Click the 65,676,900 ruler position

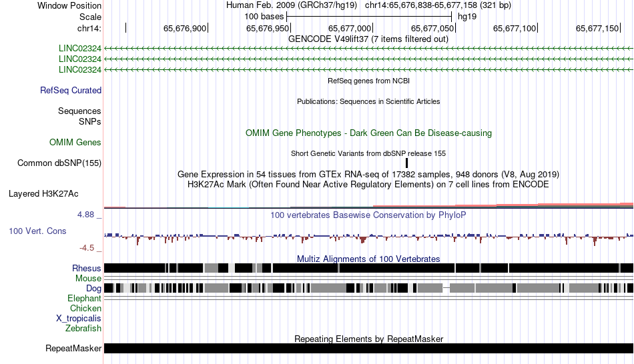coord(185,28)
